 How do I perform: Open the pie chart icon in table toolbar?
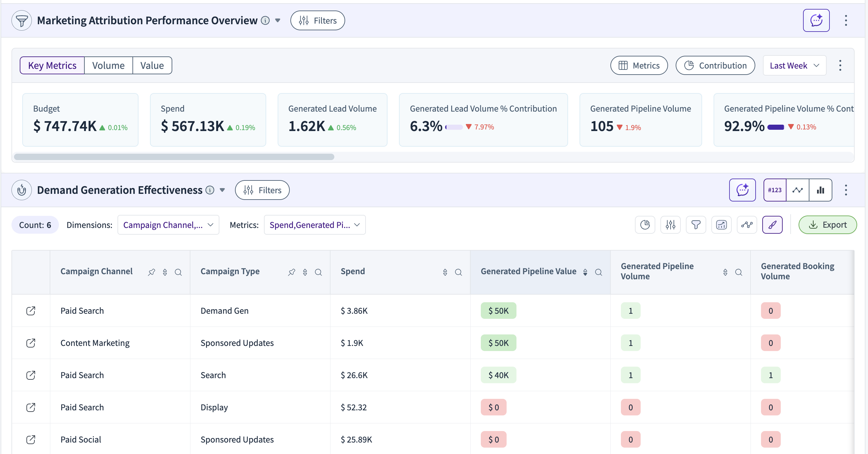(644, 225)
